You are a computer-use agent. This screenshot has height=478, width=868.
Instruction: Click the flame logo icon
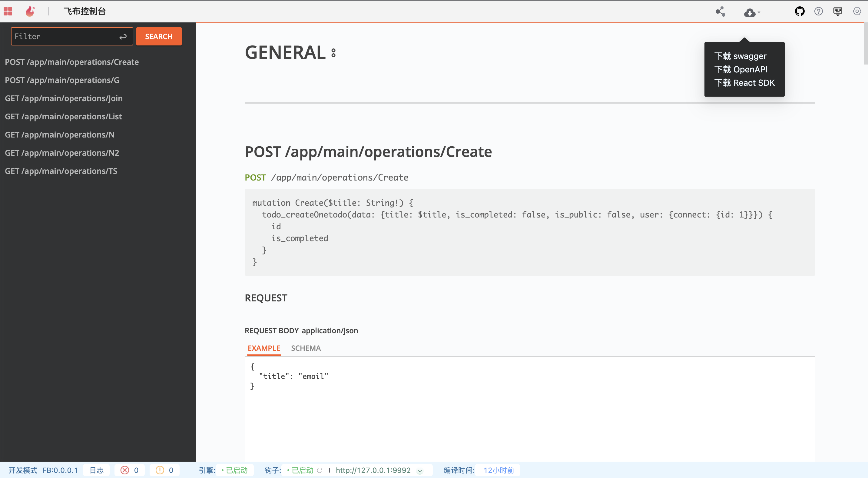[x=30, y=12]
